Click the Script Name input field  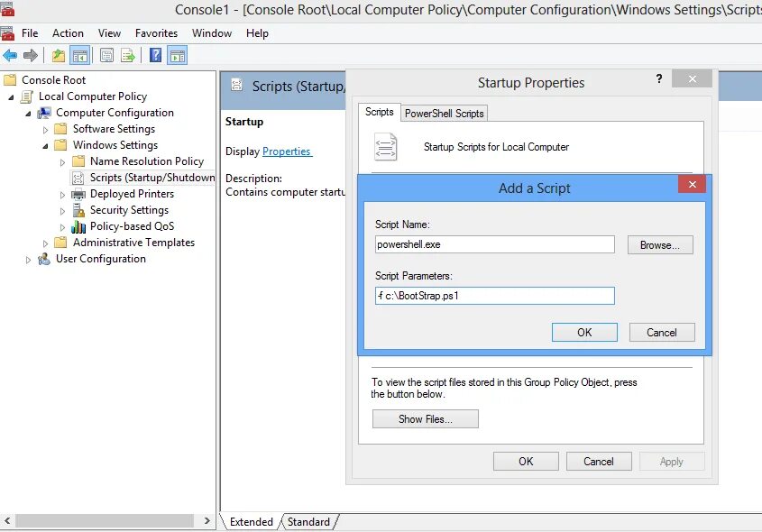(495, 244)
